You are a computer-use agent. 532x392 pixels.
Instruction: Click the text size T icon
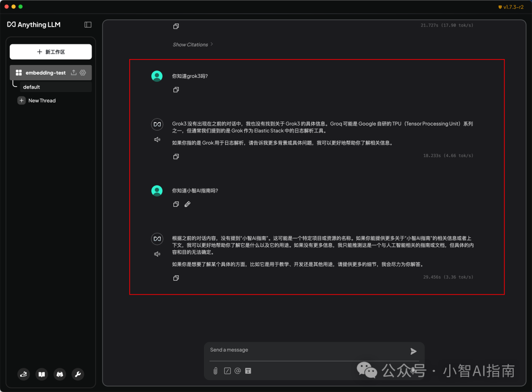(x=248, y=371)
